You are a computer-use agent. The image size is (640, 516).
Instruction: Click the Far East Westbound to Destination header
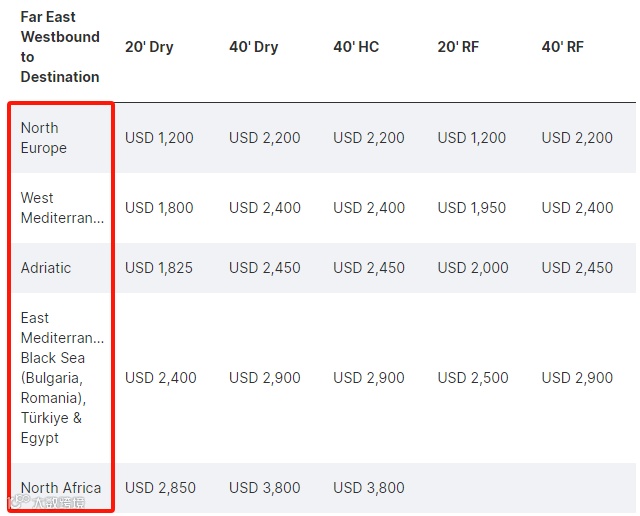pyautogui.click(x=60, y=47)
